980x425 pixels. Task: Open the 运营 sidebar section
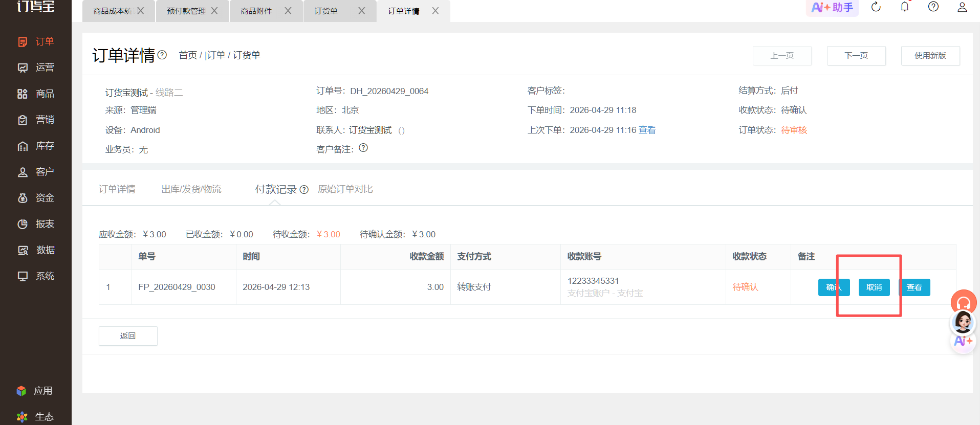36,68
